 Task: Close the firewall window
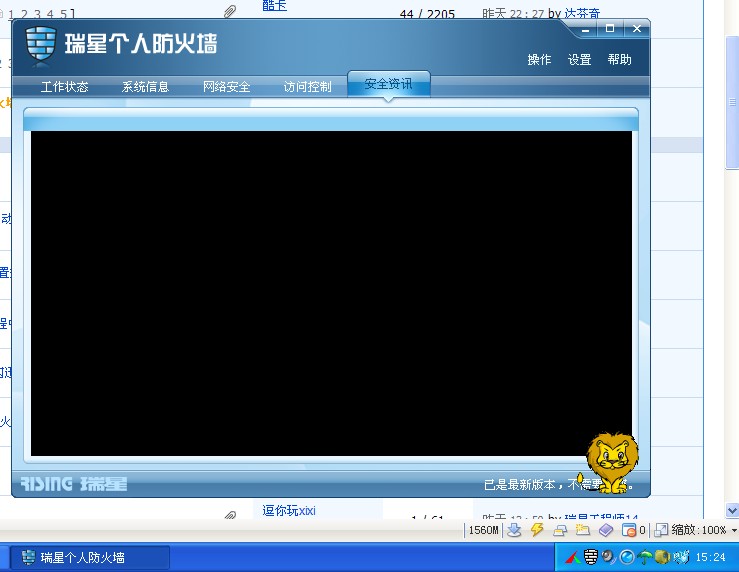(637, 29)
